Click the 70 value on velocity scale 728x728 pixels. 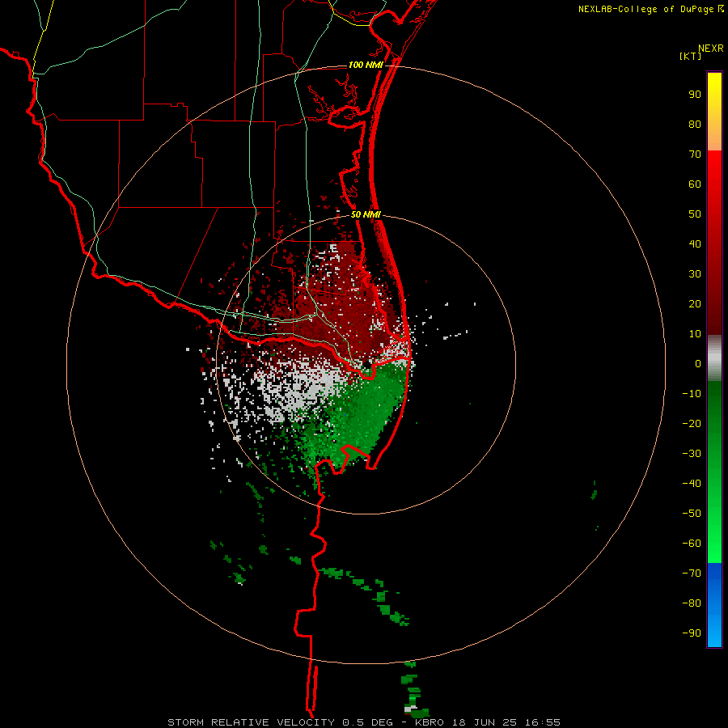coord(695,154)
